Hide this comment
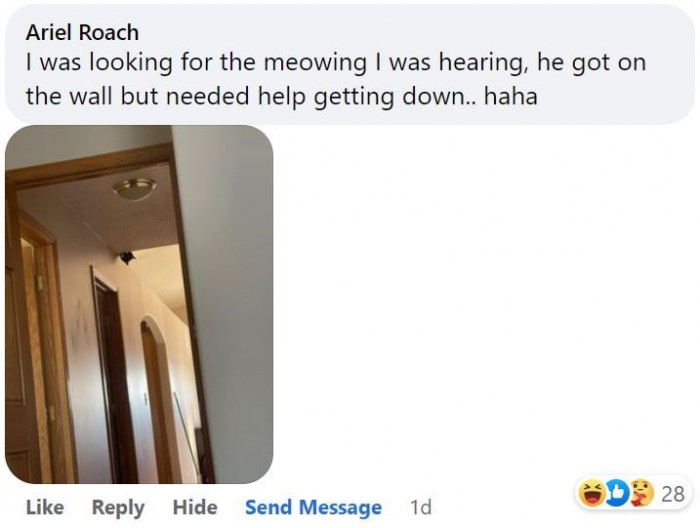 point(195,507)
